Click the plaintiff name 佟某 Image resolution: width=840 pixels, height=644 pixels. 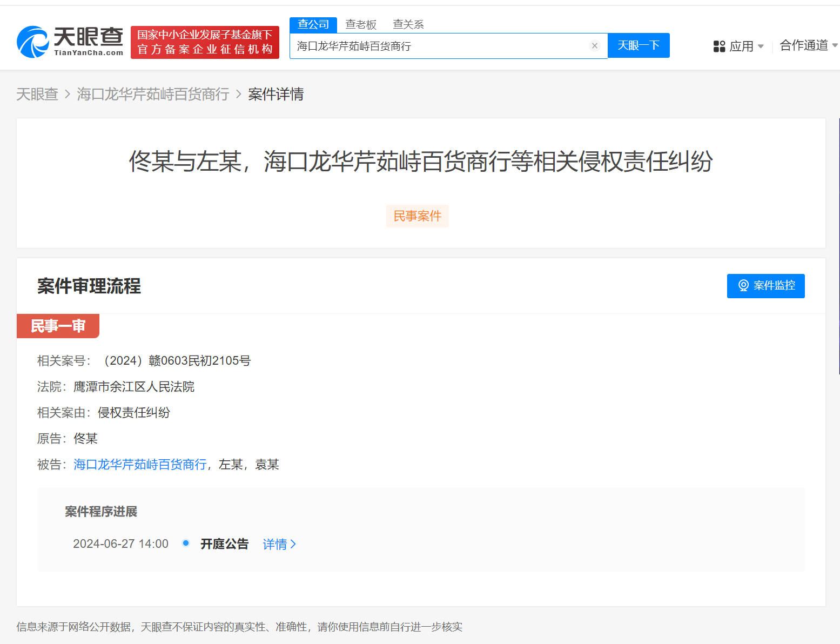click(85, 439)
